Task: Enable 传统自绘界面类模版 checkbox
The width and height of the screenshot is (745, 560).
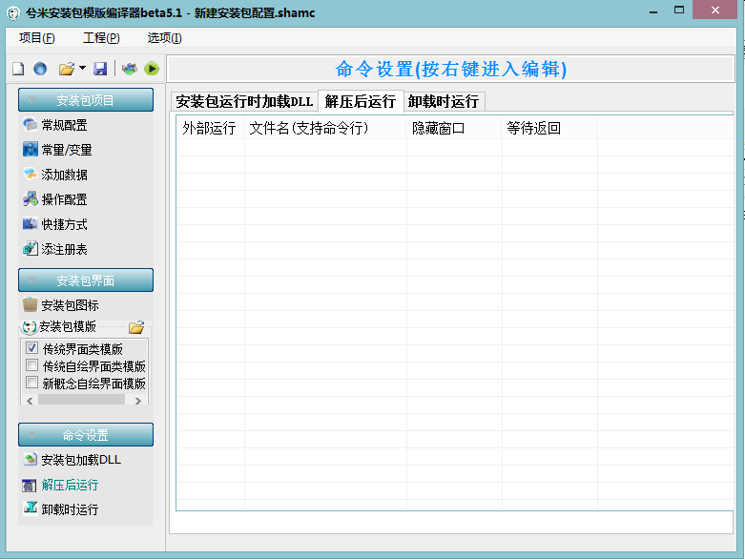Action: (x=32, y=366)
